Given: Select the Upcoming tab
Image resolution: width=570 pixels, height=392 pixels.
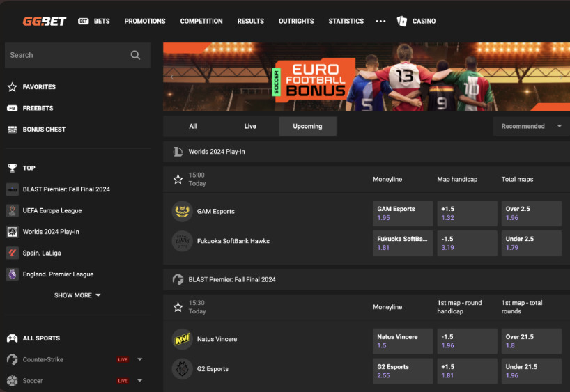Looking at the screenshot, I should (x=307, y=127).
